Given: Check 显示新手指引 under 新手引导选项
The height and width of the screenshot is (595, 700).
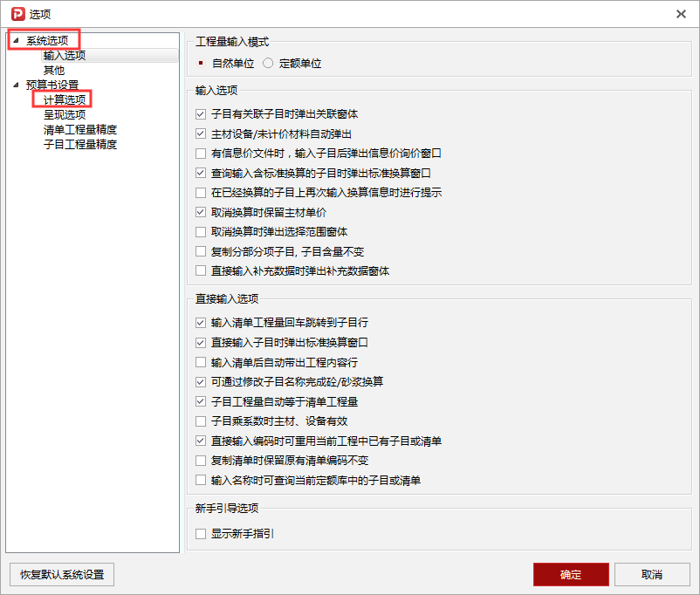Looking at the screenshot, I should (200, 534).
